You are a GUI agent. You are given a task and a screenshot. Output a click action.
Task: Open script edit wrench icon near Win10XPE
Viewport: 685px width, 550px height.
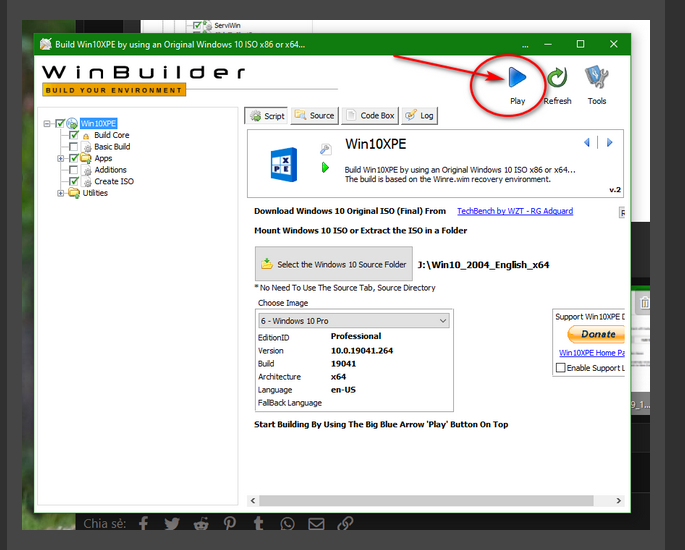point(325,149)
